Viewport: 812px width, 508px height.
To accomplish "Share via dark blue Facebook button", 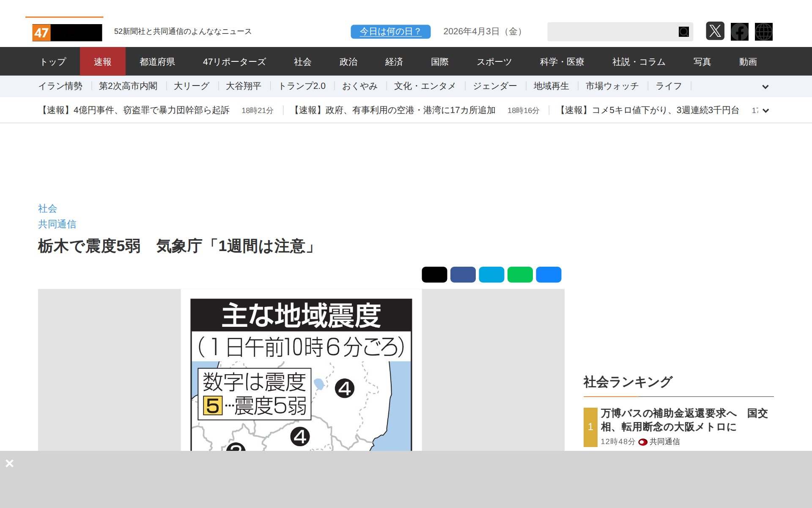I will click(x=463, y=275).
